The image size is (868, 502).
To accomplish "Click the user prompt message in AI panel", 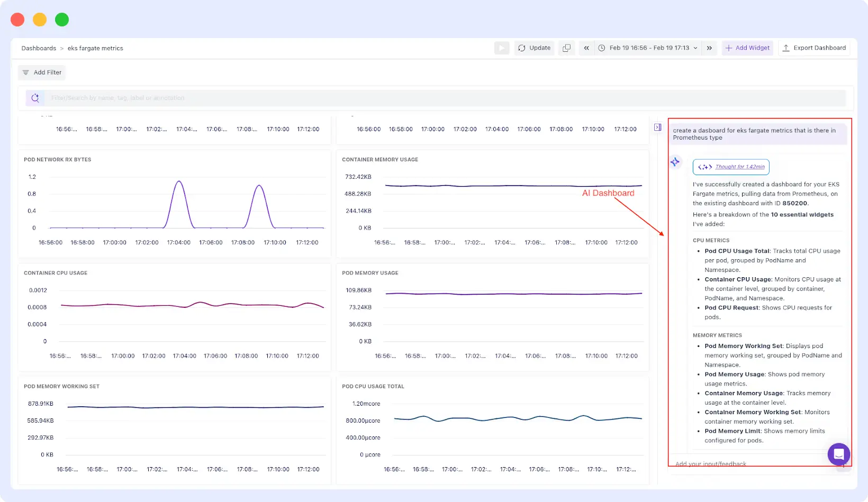I will [757, 134].
